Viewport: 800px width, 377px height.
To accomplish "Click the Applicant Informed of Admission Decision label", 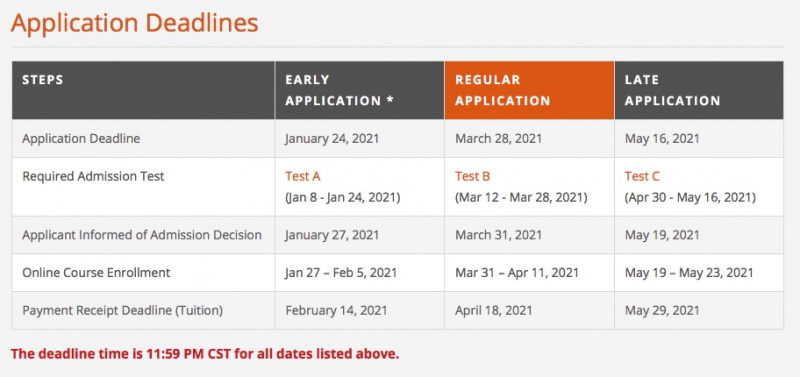I will click(142, 235).
